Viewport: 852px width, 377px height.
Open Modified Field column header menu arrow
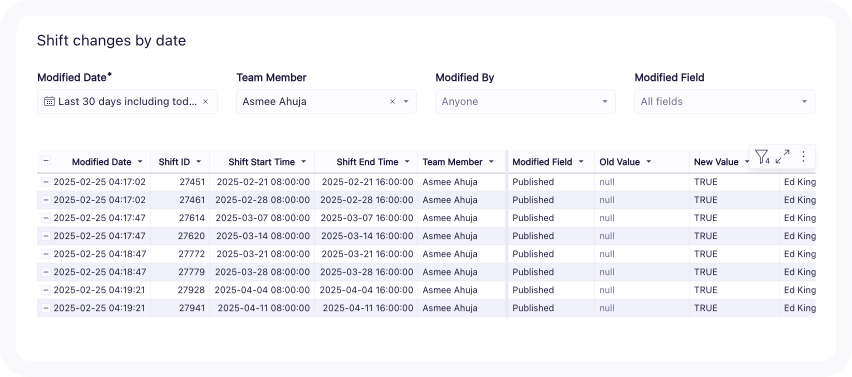pyautogui.click(x=581, y=162)
